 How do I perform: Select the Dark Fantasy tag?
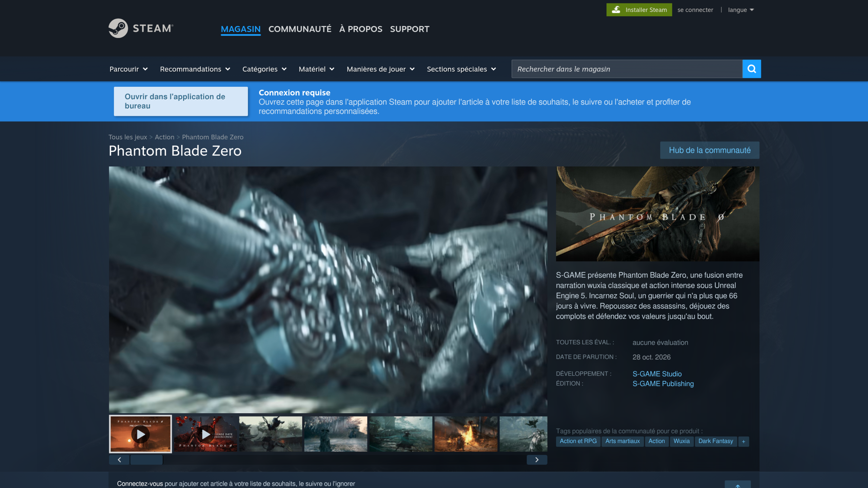click(x=716, y=441)
